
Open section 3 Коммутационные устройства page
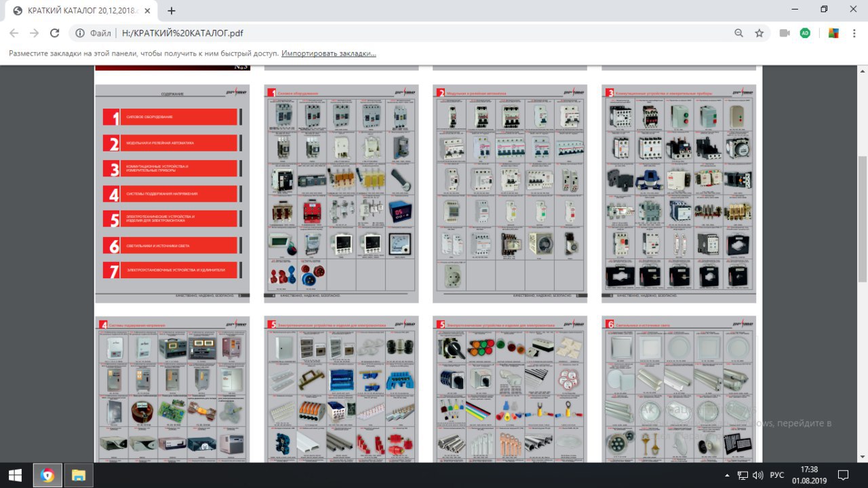pyautogui.click(x=679, y=193)
